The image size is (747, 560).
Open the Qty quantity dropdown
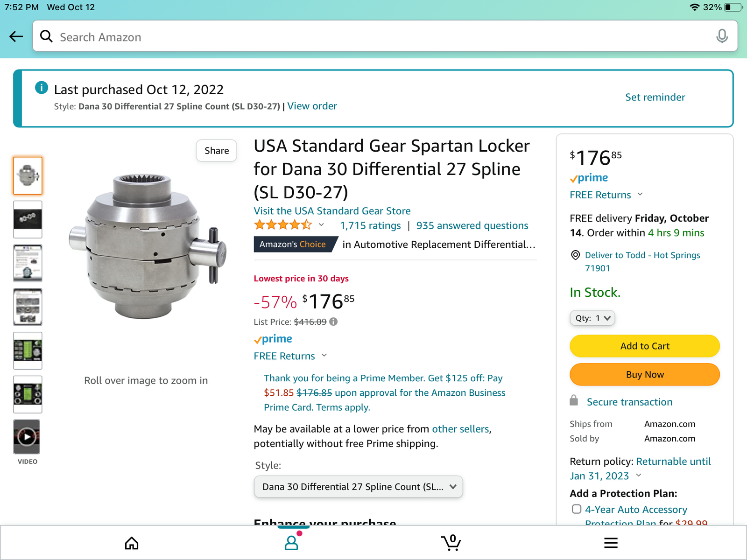pos(592,318)
